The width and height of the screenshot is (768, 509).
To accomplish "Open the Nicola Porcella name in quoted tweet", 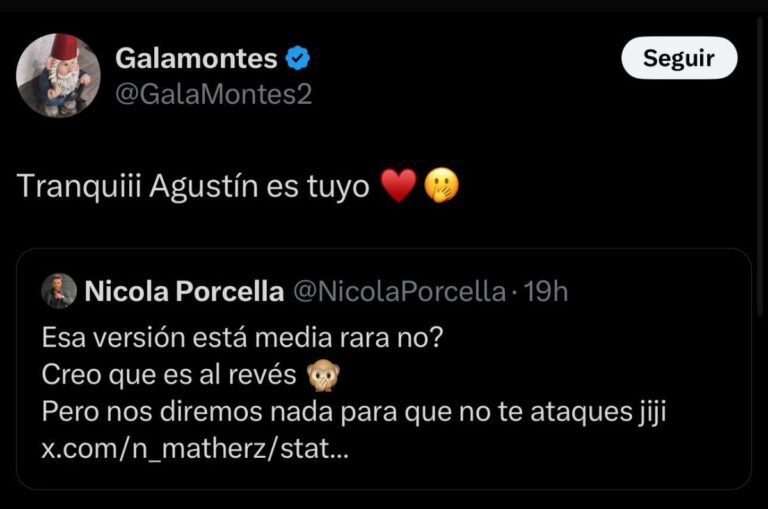I will [184, 291].
